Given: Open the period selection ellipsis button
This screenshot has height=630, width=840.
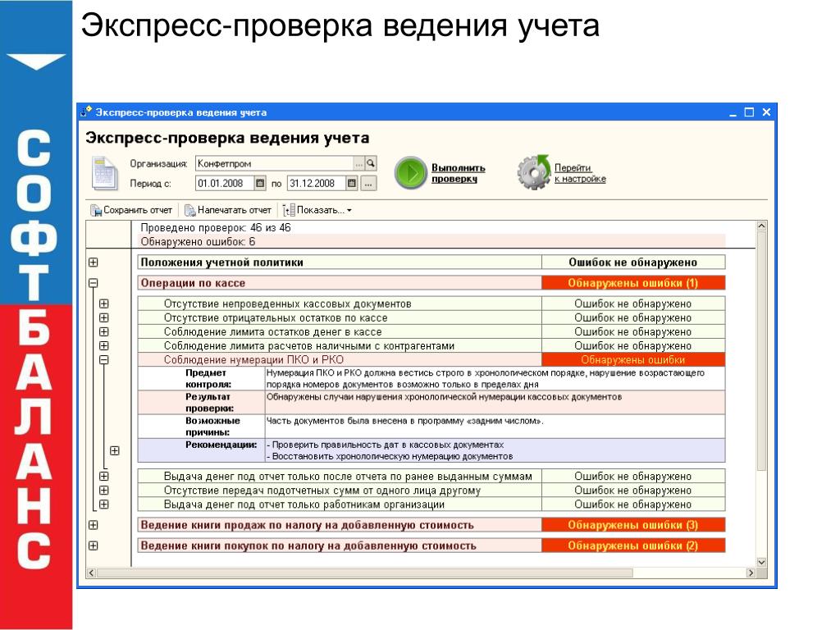Looking at the screenshot, I should (368, 183).
